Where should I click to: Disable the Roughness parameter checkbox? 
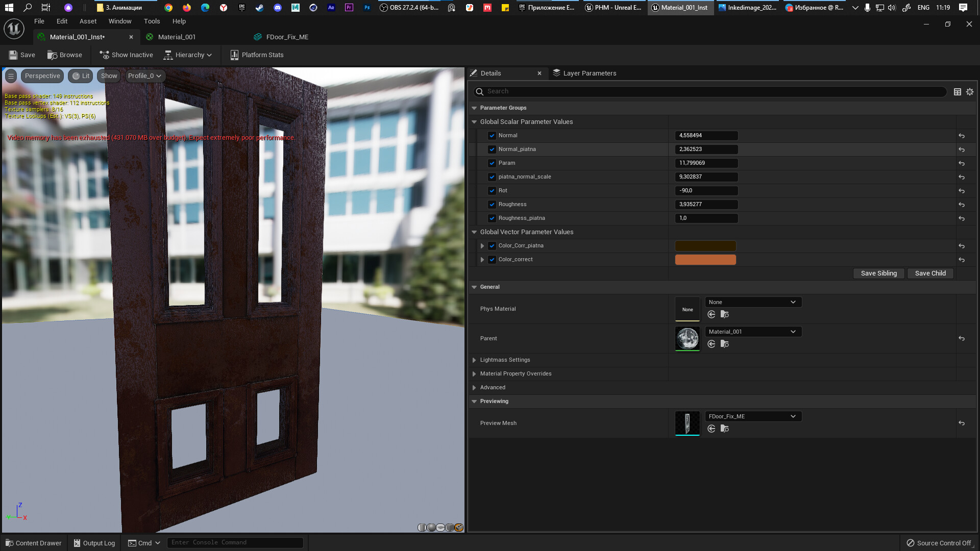(492, 205)
